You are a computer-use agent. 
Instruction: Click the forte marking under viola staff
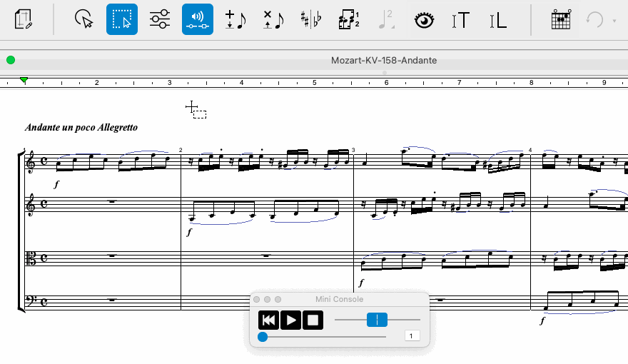(361, 283)
